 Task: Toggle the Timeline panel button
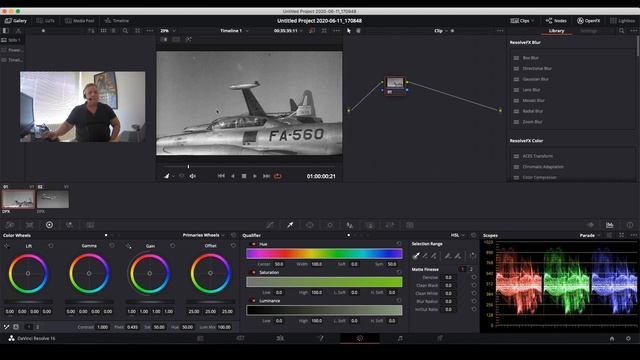117,20
